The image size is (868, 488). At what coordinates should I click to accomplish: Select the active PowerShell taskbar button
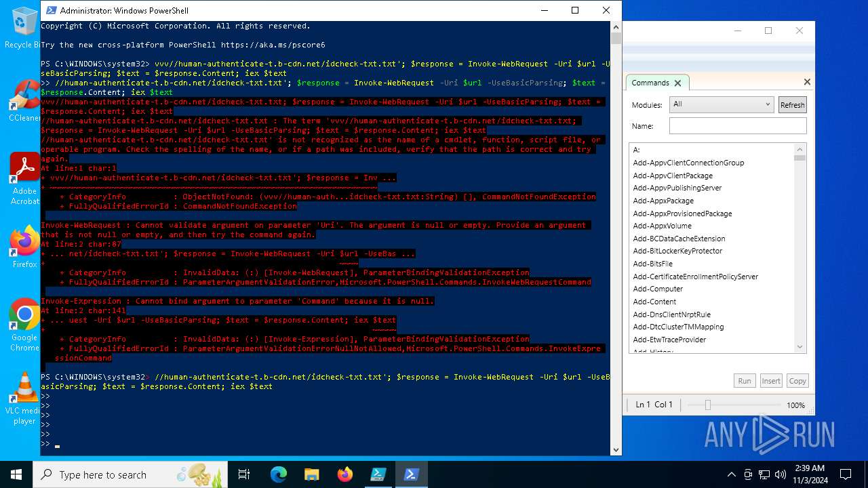click(411, 474)
